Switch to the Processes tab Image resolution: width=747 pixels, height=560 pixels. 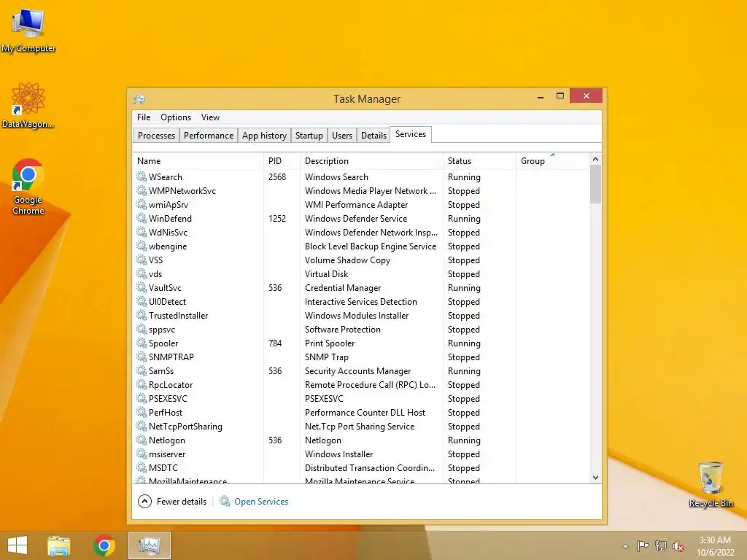pos(156,135)
